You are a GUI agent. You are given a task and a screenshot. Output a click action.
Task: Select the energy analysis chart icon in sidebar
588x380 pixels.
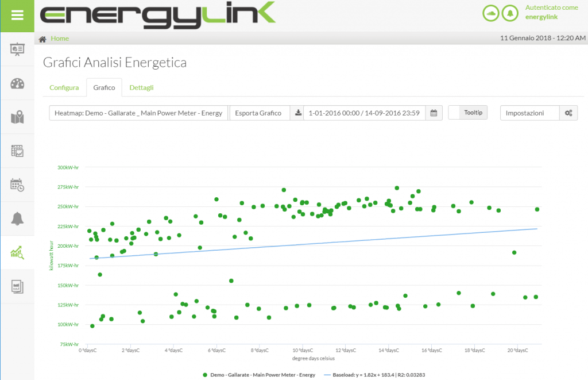click(18, 252)
